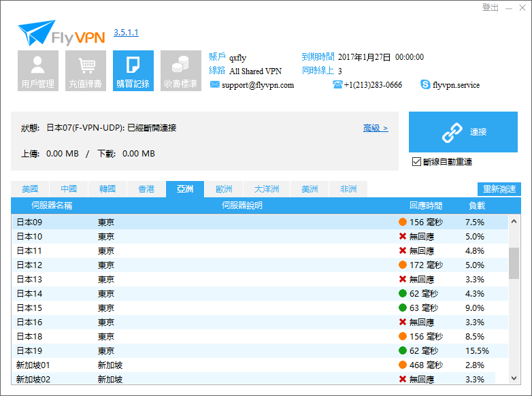The width and height of the screenshot is (532, 396).
Task: Open the 用戶管理 user management icon
Action: coord(38,71)
